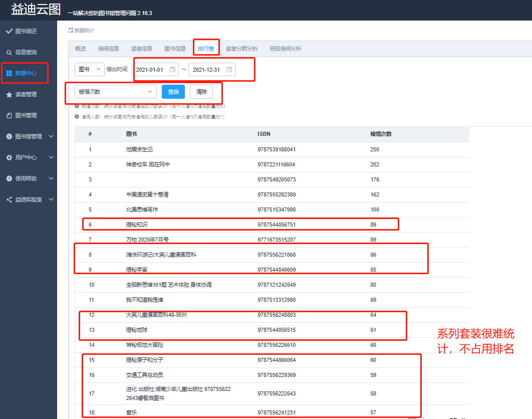Click the blue 查询 button
The image size is (532, 419).
coord(173,92)
